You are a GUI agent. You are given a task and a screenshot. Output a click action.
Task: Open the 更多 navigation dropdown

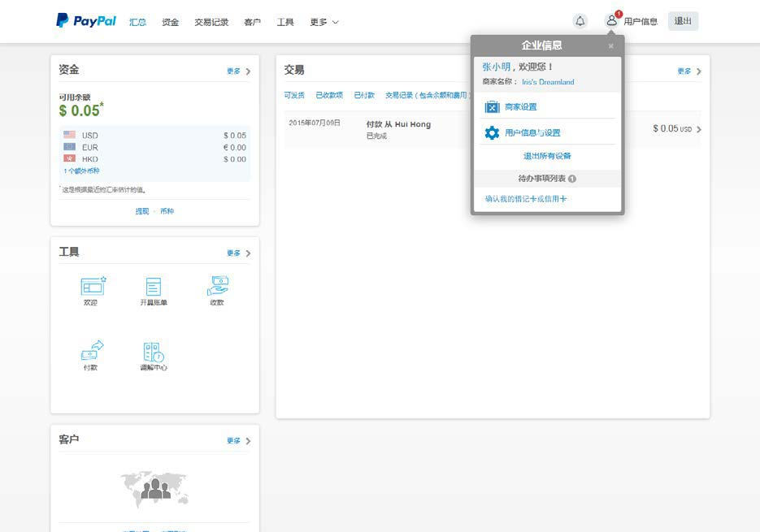tap(322, 22)
